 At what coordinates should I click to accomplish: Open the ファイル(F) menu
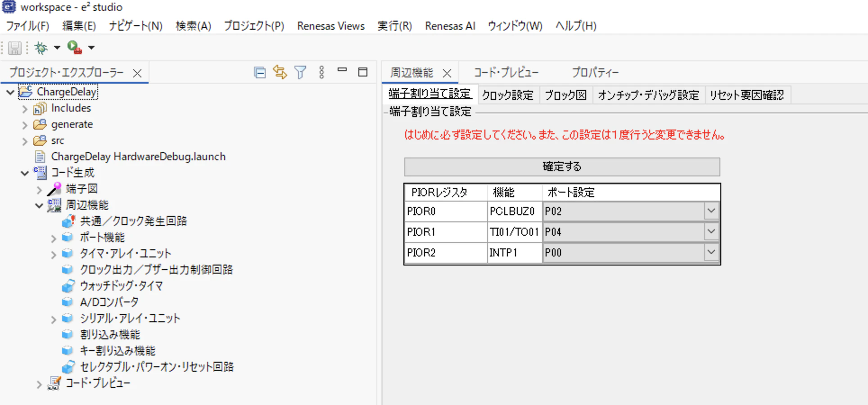tap(27, 26)
